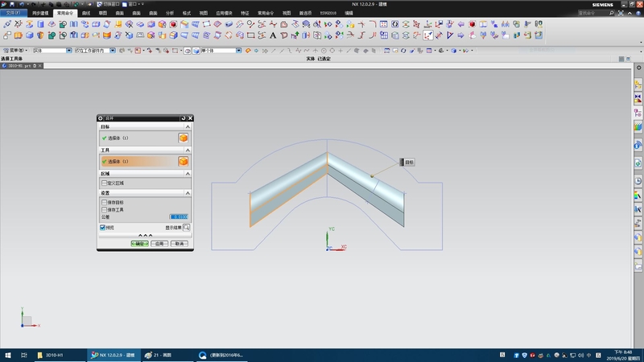Viewport: 644px width, 362px height.
Task: Collapse the 目标 section
Action: click(x=188, y=127)
